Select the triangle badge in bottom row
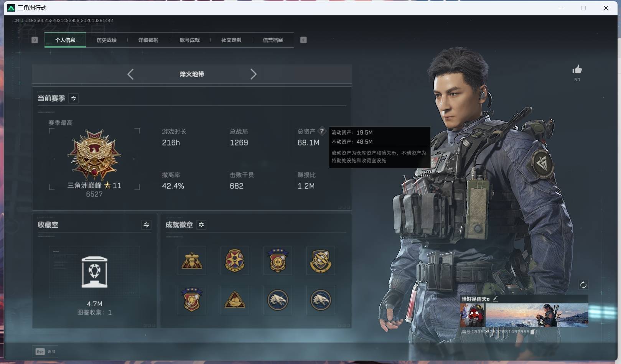The height and width of the screenshot is (364, 621). pyautogui.click(x=235, y=300)
